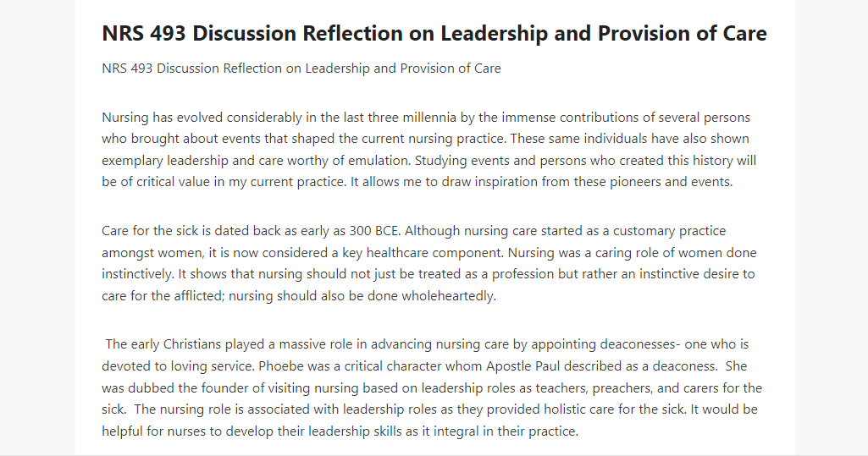The height and width of the screenshot is (456, 868).
Task: Click the word 'instinctively' starting a line
Action: click(136, 274)
